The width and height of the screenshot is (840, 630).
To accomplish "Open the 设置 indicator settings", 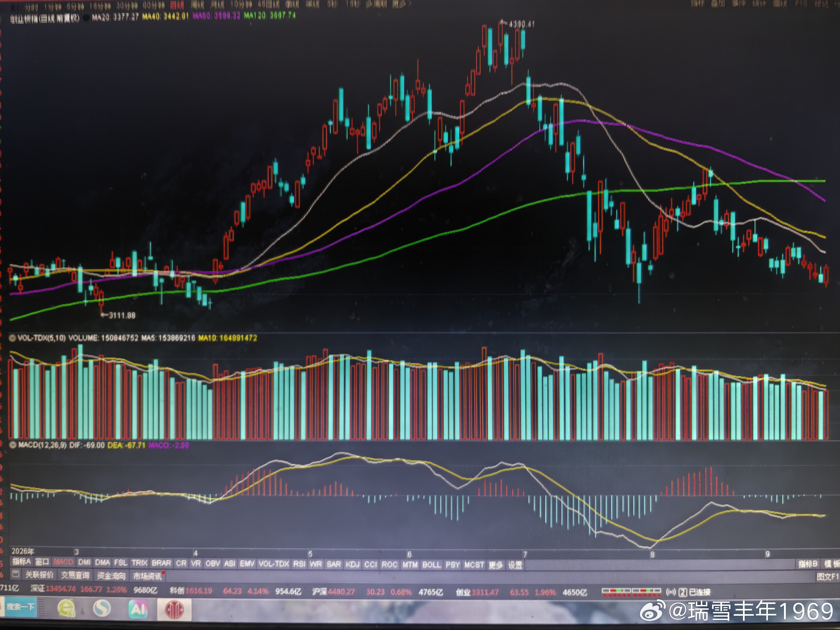I will click(515, 565).
